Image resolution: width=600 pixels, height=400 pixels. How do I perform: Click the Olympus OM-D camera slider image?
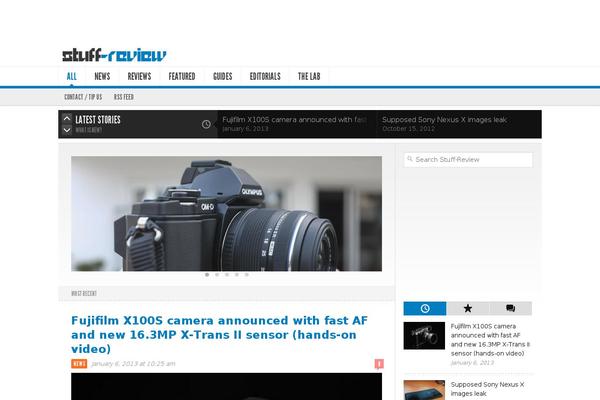tap(226, 214)
